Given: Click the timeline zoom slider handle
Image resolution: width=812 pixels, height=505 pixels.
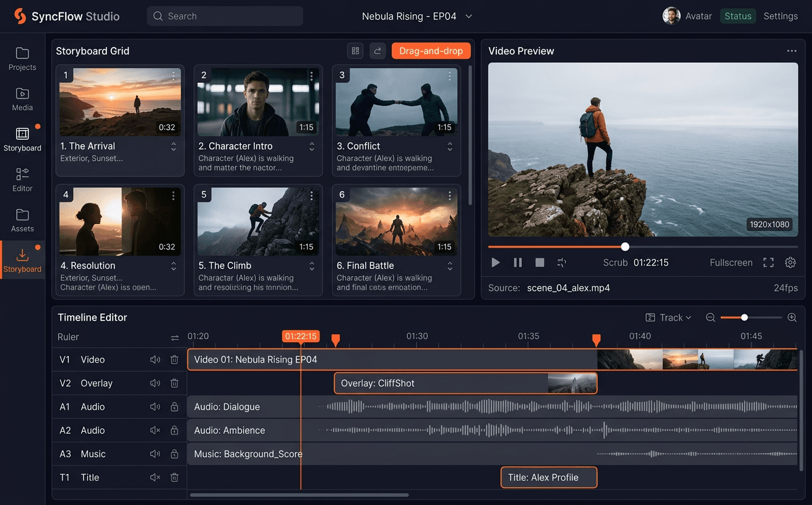Looking at the screenshot, I should (745, 317).
